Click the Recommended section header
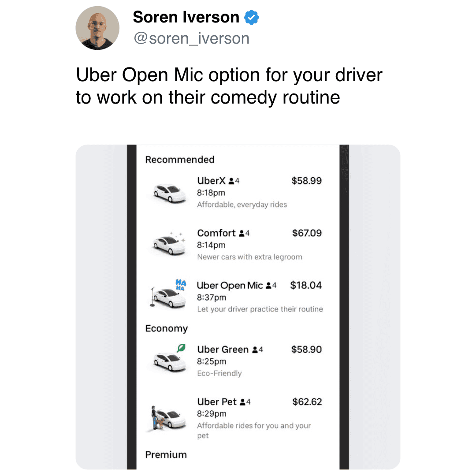 coord(180,160)
